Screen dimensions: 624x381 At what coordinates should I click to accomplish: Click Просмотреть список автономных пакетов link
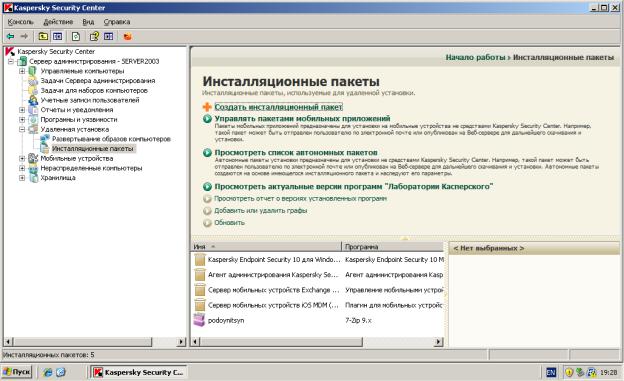click(x=296, y=152)
